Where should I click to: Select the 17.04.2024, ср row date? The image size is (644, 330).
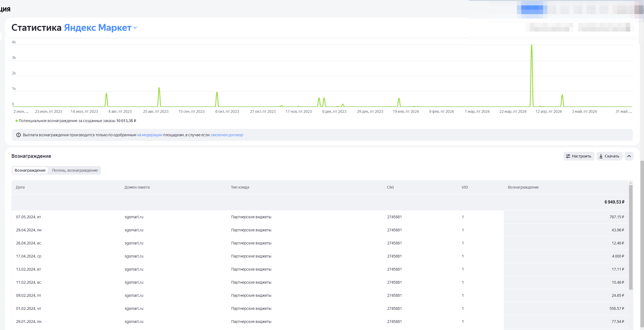(x=29, y=256)
